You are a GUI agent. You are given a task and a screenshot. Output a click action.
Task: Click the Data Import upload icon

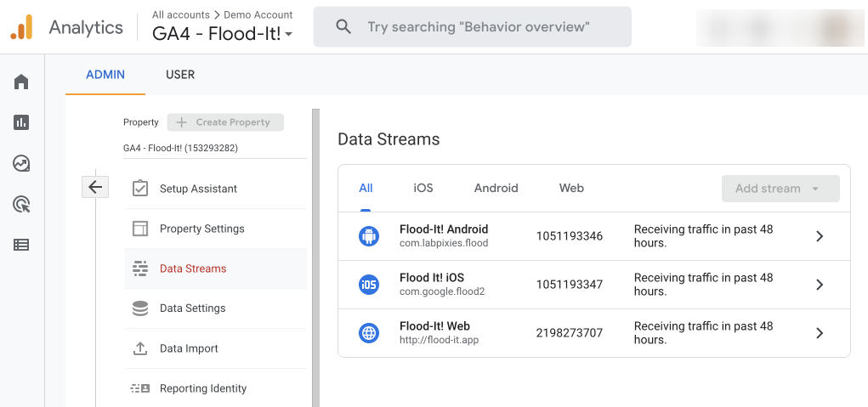click(x=140, y=348)
